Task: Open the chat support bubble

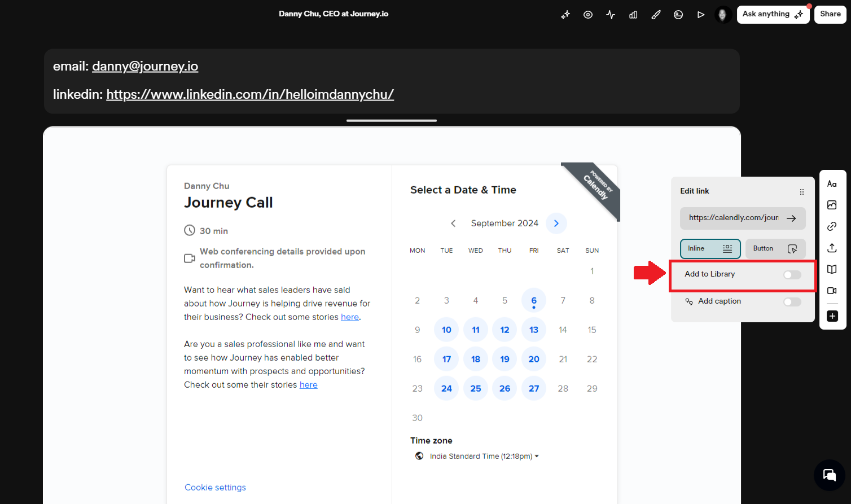Action: coord(829,475)
